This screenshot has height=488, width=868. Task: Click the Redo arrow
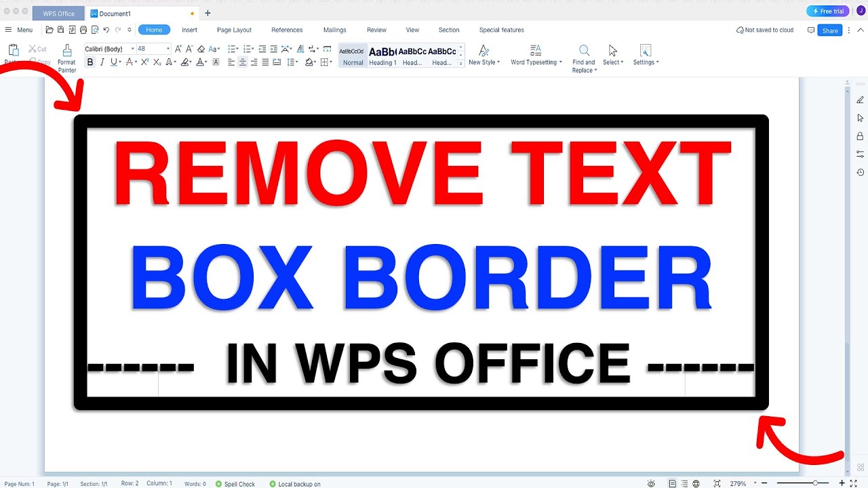(x=118, y=30)
